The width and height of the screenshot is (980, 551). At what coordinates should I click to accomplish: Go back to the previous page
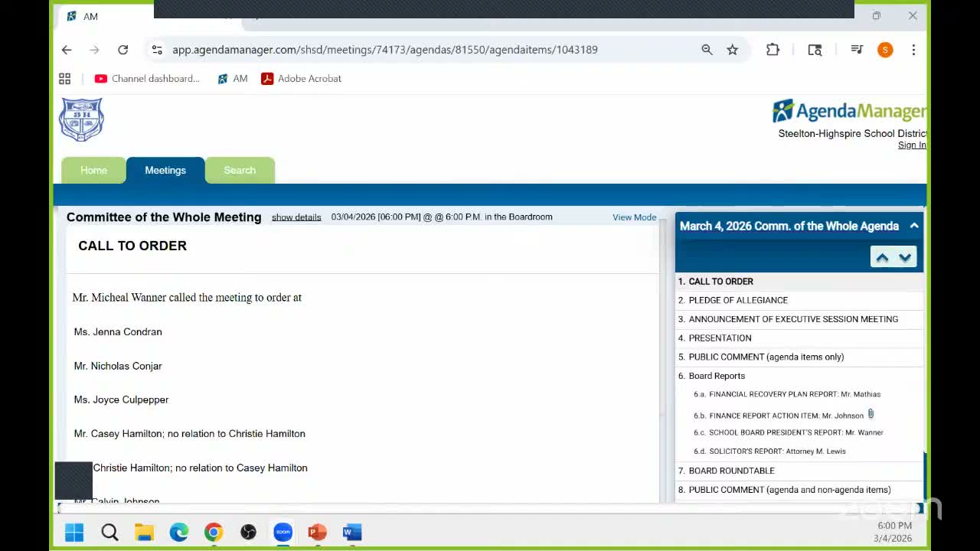point(67,50)
